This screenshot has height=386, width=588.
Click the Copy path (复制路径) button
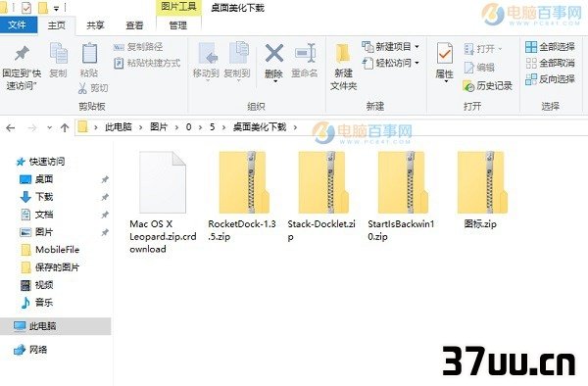138,47
